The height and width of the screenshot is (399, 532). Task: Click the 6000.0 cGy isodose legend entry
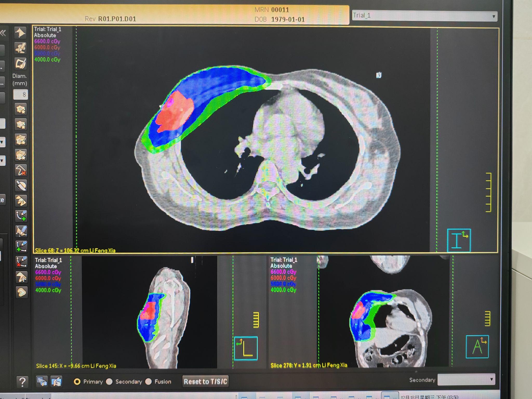(47, 47)
